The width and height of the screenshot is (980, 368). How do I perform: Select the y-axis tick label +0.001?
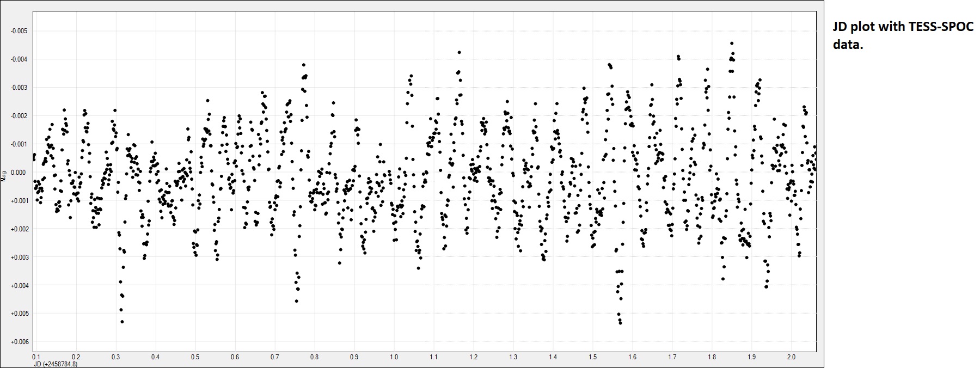[x=19, y=201]
